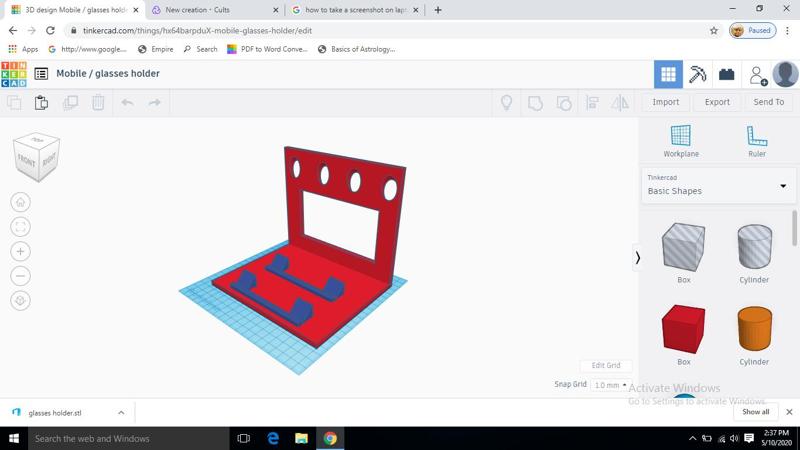The image size is (800, 450).
Task: Click the Duplicate and repeat icon
Action: [70, 103]
